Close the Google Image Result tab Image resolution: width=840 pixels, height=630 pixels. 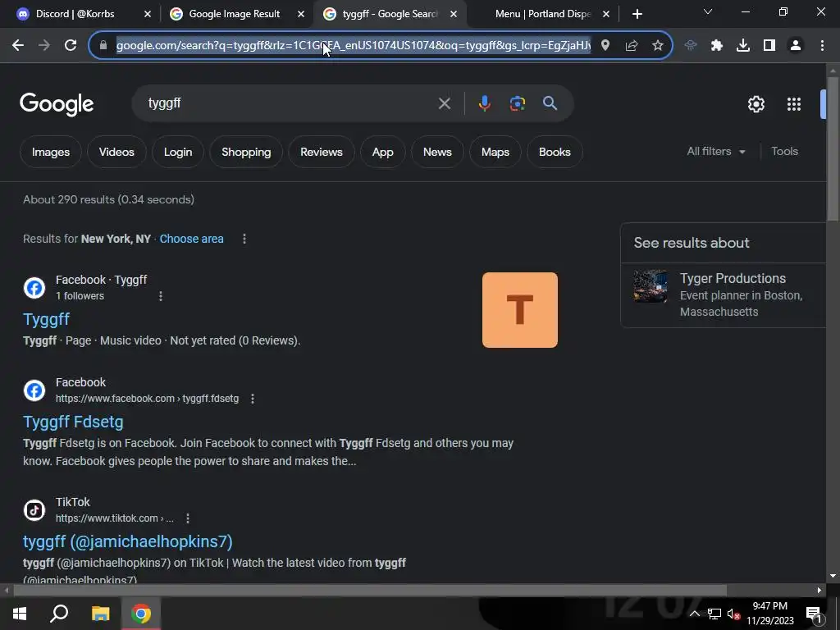pyautogui.click(x=301, y=15)
